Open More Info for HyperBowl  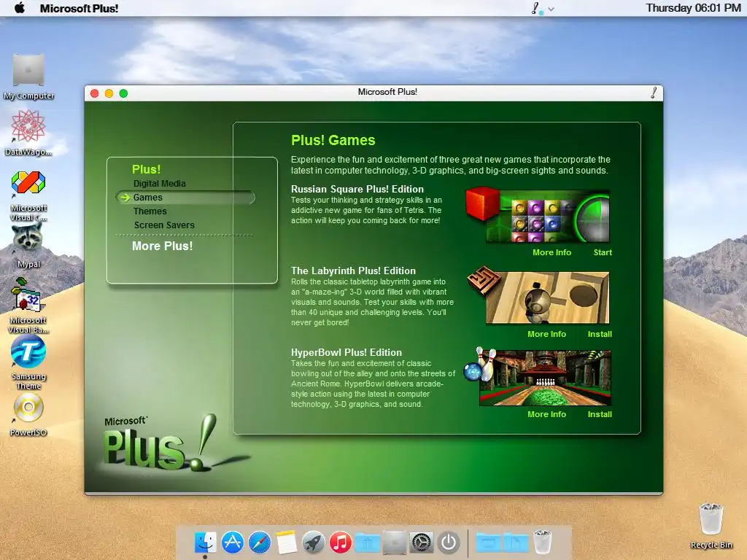point(546,414)
